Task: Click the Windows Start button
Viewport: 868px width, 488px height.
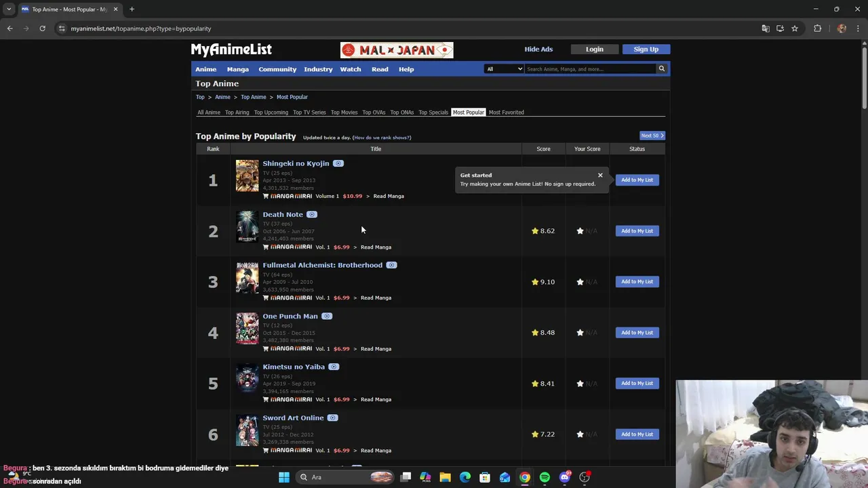Action: [x=284, y=477]
